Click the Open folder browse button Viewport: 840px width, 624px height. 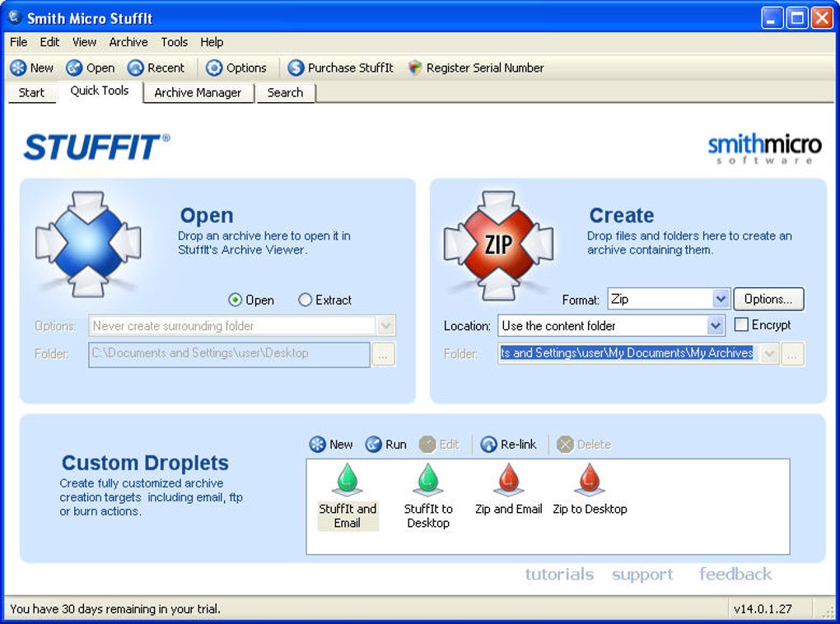coord(384,355)
